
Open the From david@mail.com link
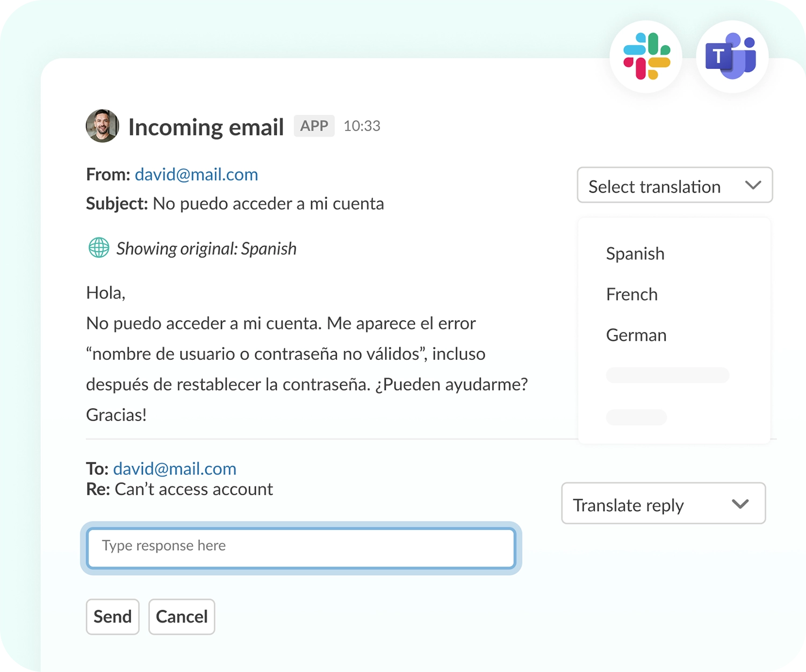196,175
